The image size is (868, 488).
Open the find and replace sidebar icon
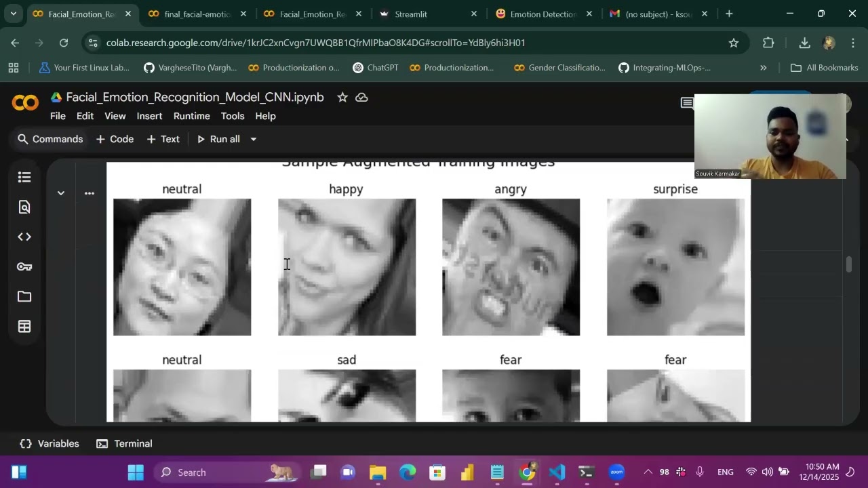point(24,207)
